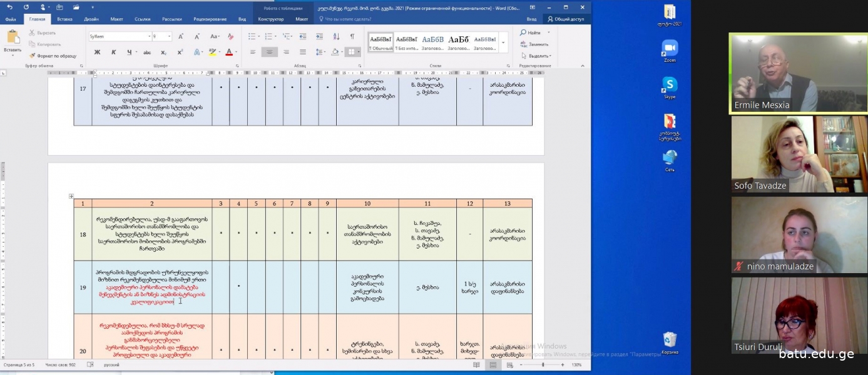Click Найти (Find) button
The image size is (868, 375).
point(530,33)
